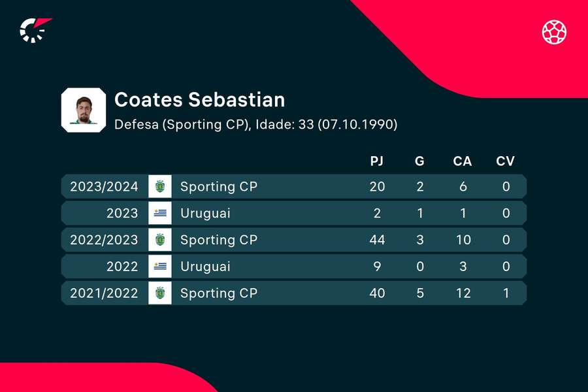Click the football icon in the corner
This screenshot has width=588, height=392.
pyautogui.click(x=554, y=31)
